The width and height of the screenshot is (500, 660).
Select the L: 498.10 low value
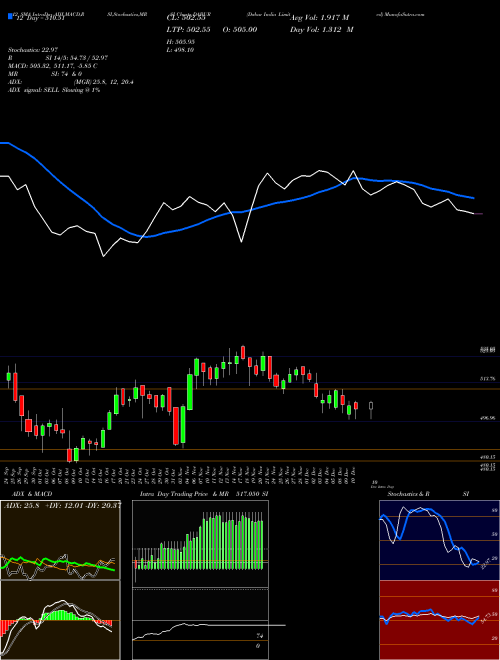tap(180, 50)
